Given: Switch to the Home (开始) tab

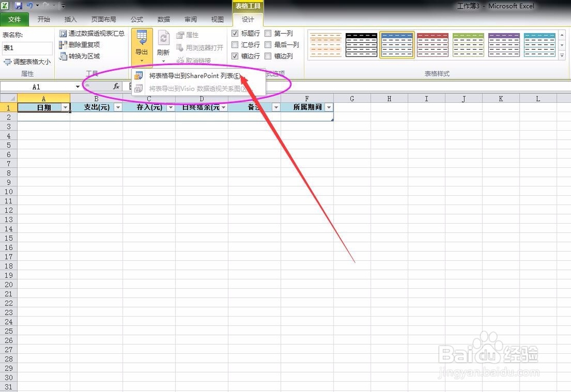Looking at the screenshot, I should pos(44,19).
